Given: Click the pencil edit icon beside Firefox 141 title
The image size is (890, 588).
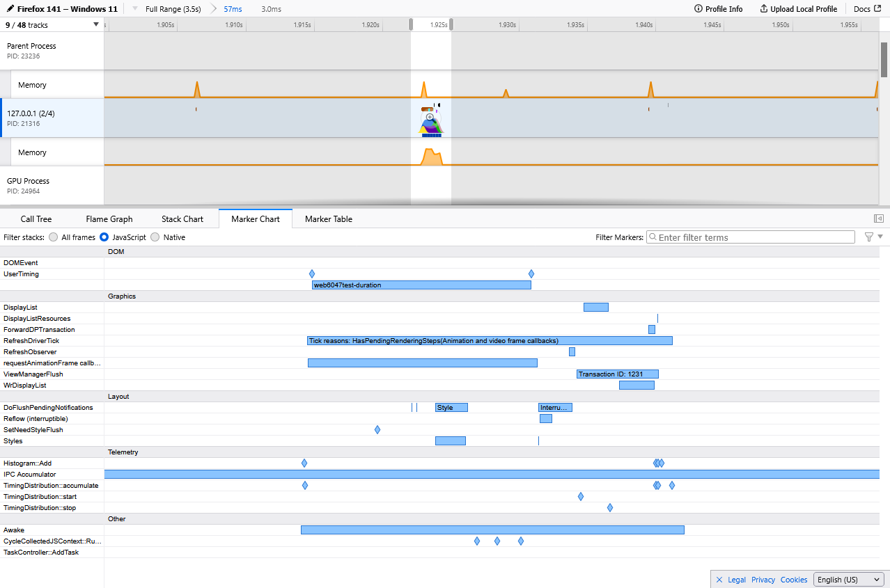Looking at the screenshot, I should 10,9.
